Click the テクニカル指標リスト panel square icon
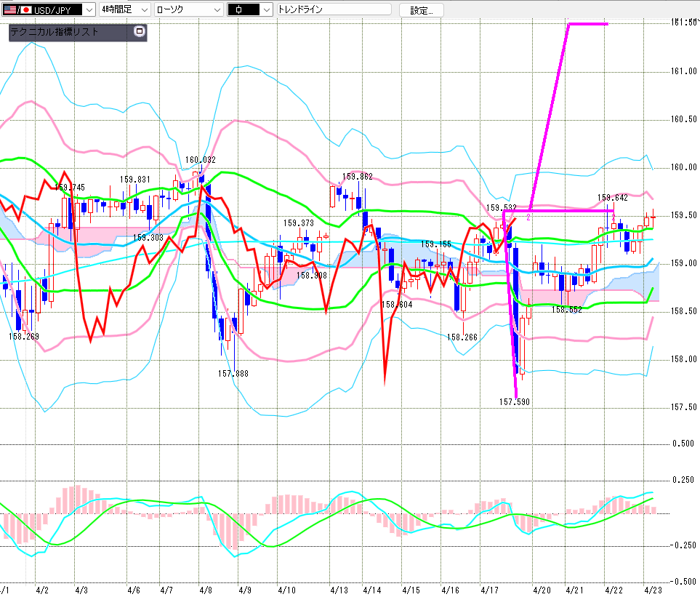 (x=140, y=32)
